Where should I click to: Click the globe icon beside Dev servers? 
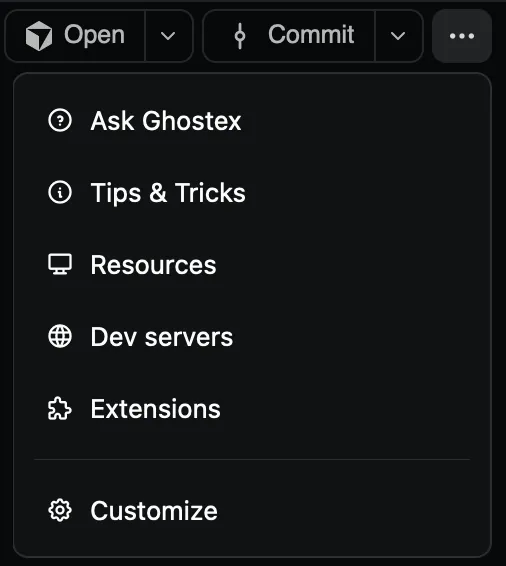point(60,336)
